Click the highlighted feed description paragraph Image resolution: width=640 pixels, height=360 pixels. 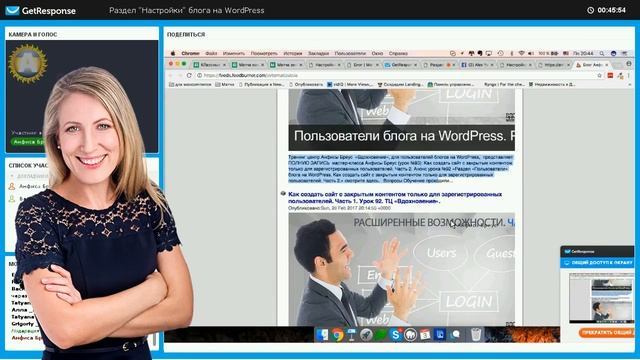(x=400, y=169)
